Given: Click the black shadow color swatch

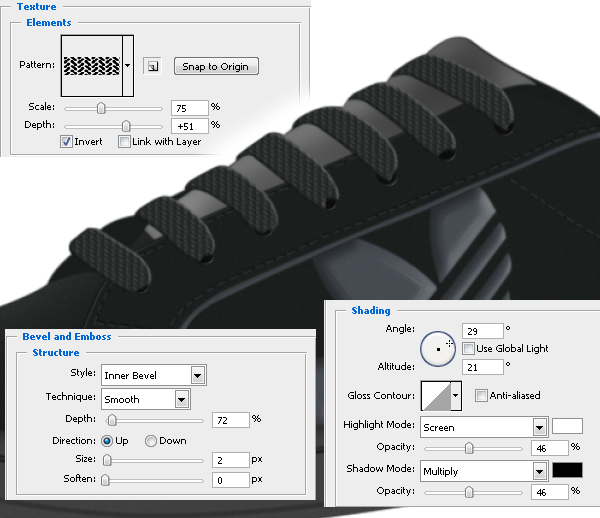Looking at the screenshot, I should click(567, 470).
